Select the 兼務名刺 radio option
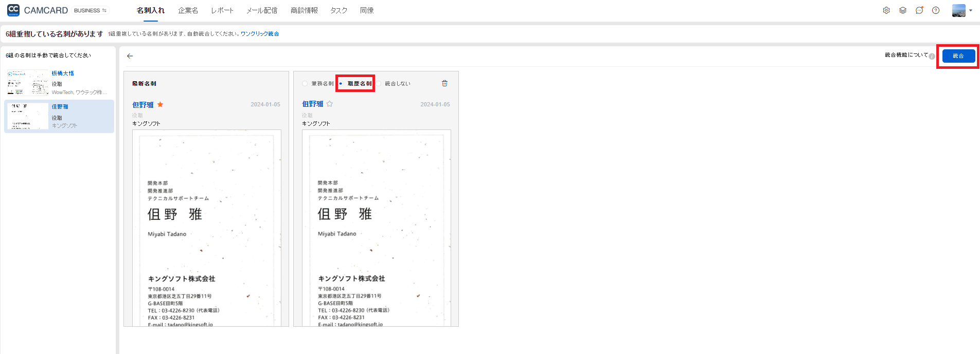The image size is (980, 354). pyautogui.click(x=305, y=83)
